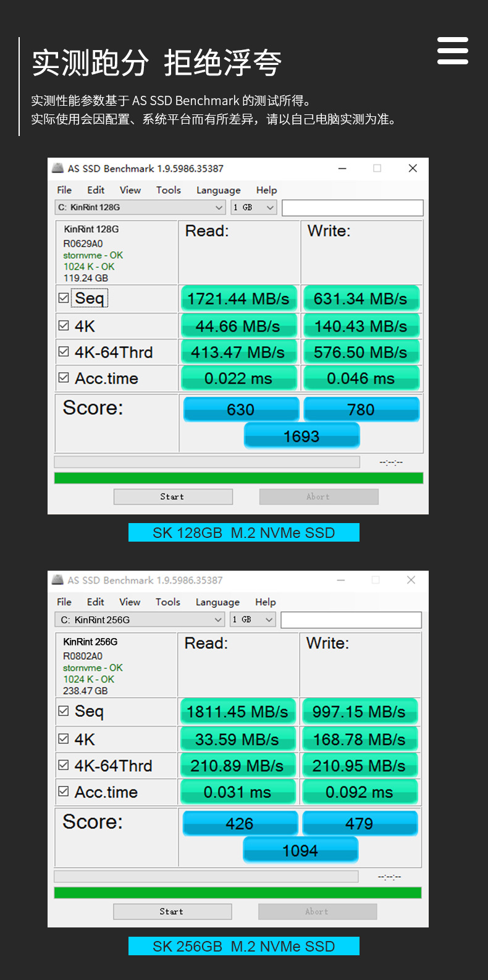Maximize the KinRint 128G benchmark window
The width and height of the screenshot is (488, 980).
pos(377,168)
